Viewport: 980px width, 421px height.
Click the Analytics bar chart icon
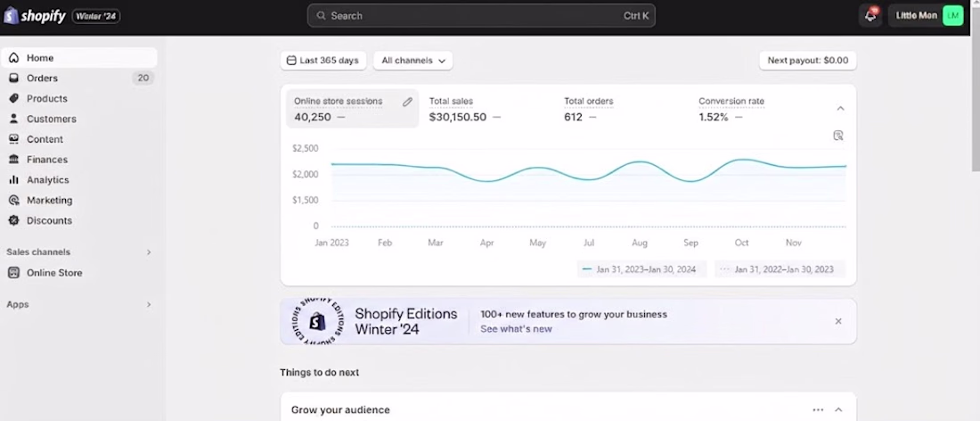click(13, 180)
